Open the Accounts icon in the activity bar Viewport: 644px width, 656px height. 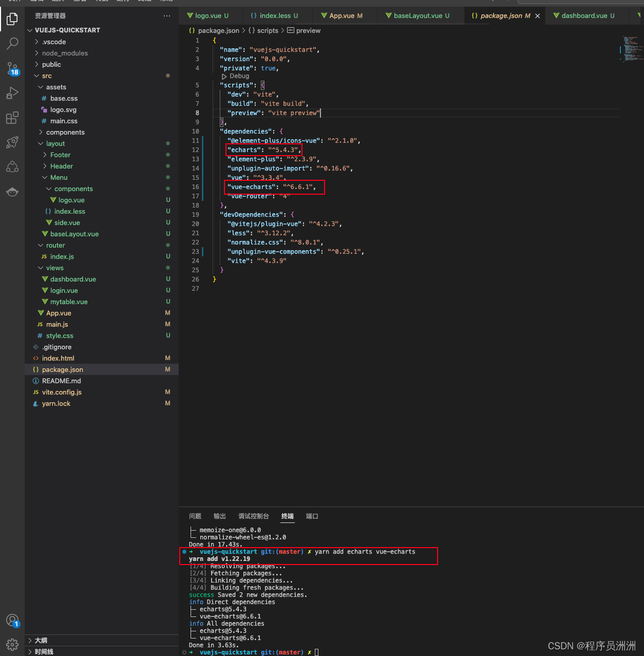coord(12,621)
